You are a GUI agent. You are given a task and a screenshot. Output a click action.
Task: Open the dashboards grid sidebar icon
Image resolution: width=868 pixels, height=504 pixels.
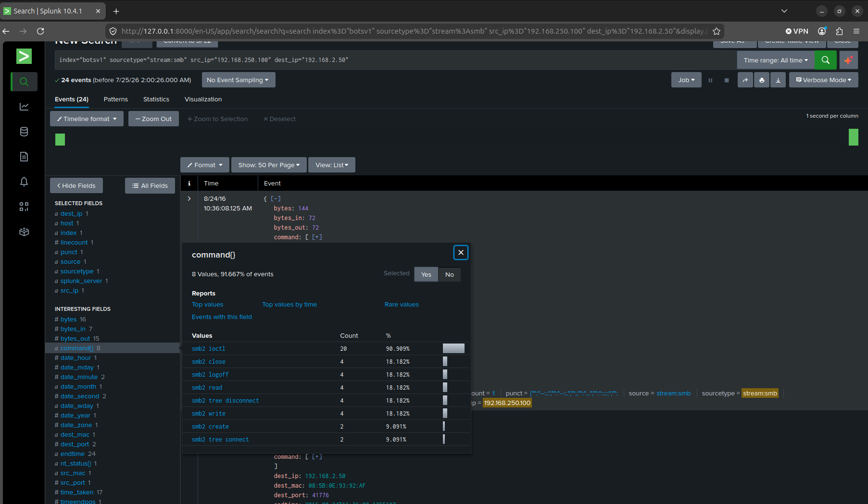tap(24, 207)
